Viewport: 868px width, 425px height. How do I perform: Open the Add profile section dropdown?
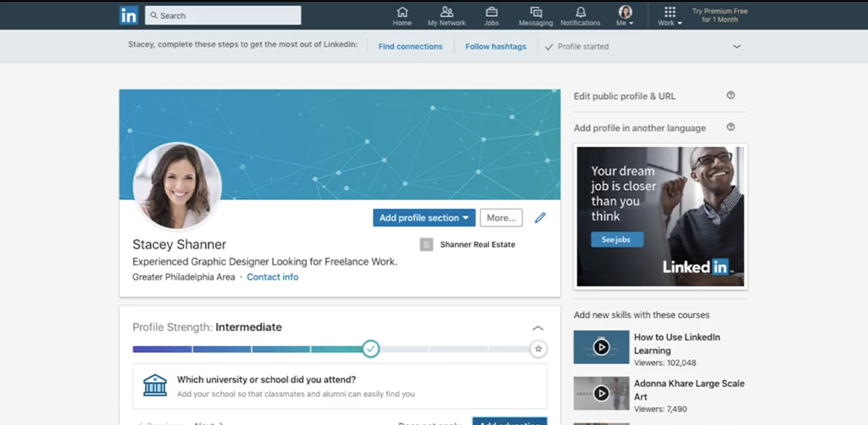tap(424, 218)
